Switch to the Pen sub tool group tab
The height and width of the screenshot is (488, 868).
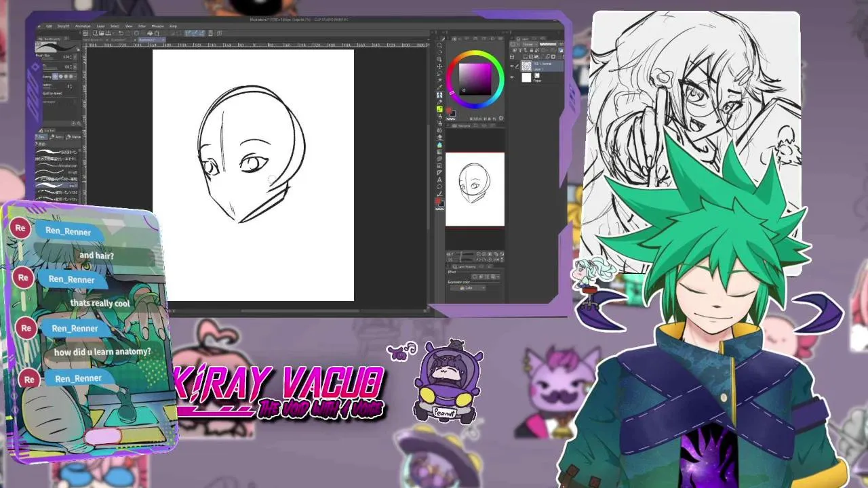[x=41, y=137]
